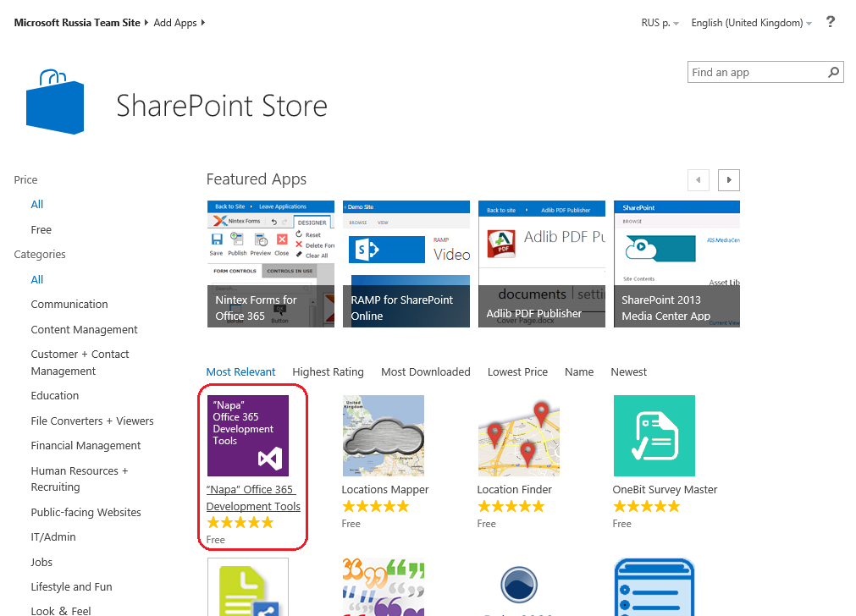Click the search magnifier in Find an app

(x=832, y=72)
